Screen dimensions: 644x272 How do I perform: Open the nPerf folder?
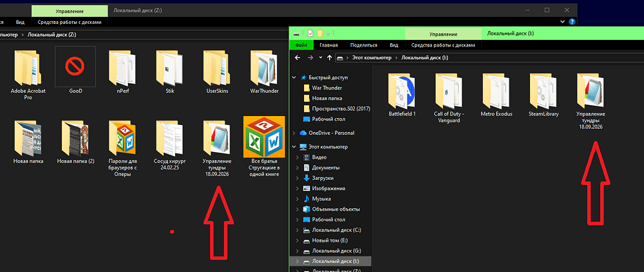tap(122, 71)
